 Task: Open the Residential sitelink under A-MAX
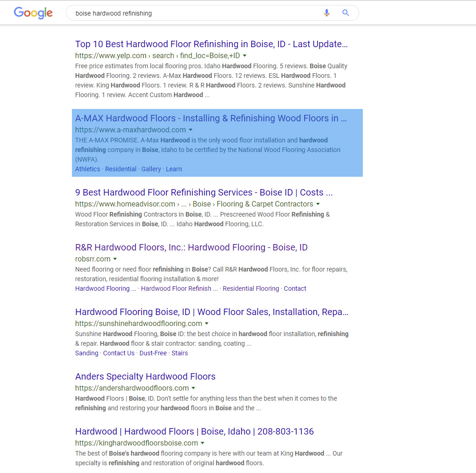[x=120, y=169]
